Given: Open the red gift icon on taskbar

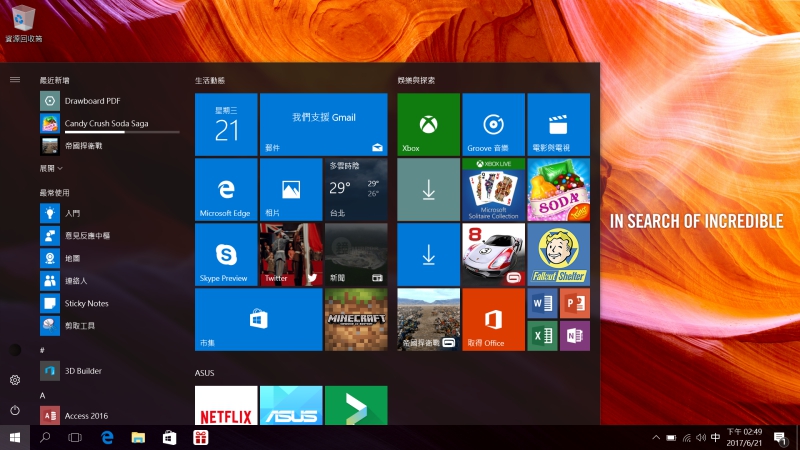Looking at the screenshot, I should [x=201, y=438].
